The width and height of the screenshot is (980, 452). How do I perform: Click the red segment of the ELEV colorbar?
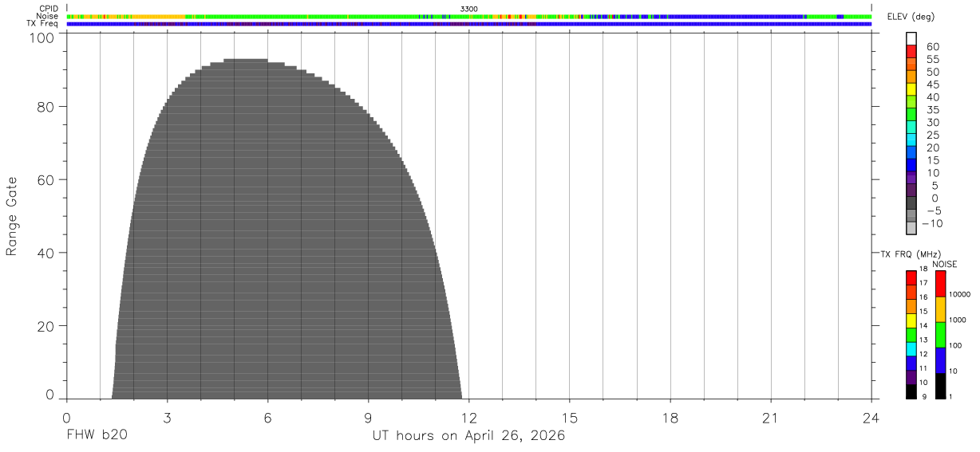pos(911,51)
